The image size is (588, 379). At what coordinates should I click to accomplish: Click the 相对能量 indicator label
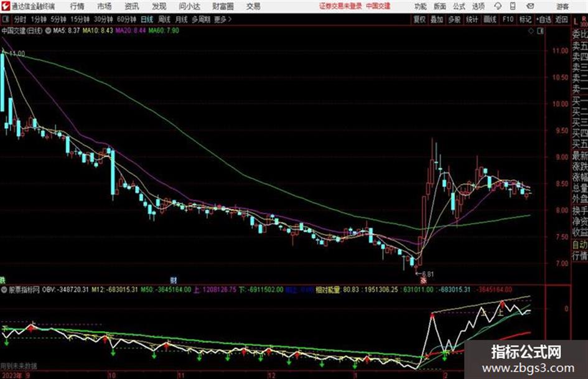[328, 289]
